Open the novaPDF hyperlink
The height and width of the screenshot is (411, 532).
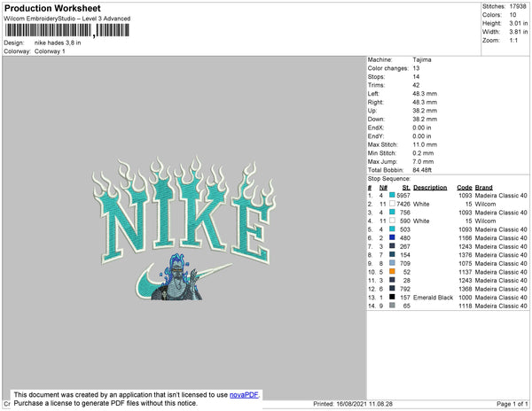245,395
